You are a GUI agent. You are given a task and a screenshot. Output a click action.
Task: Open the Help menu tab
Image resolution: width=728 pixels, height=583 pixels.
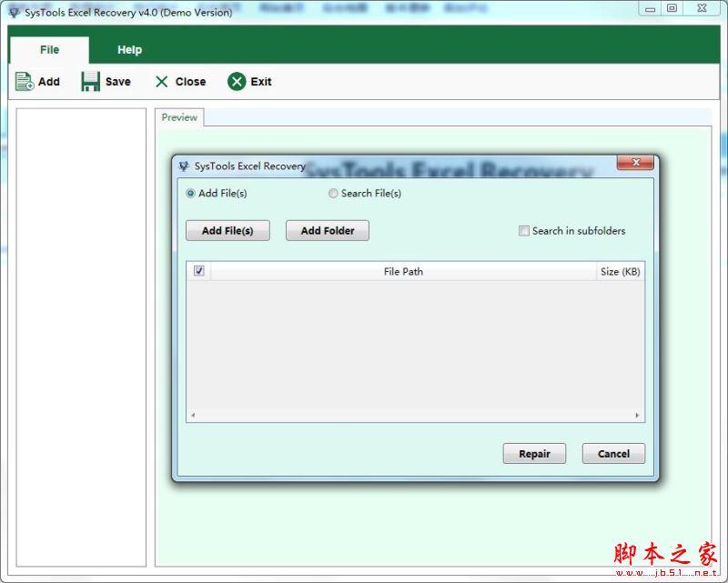coord(129,49)
